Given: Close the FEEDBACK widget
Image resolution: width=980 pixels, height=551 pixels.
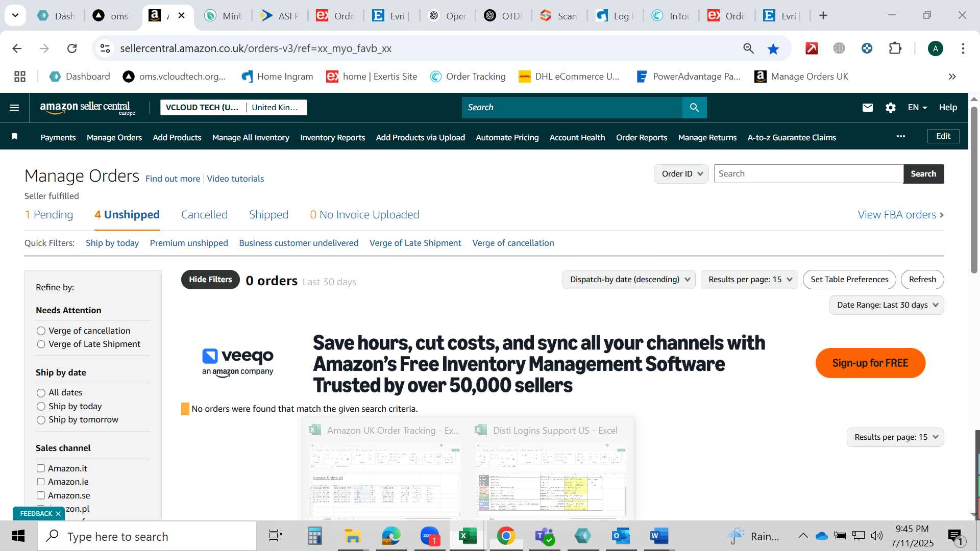Looking at the screenshot, I should [x=58, y=514].
